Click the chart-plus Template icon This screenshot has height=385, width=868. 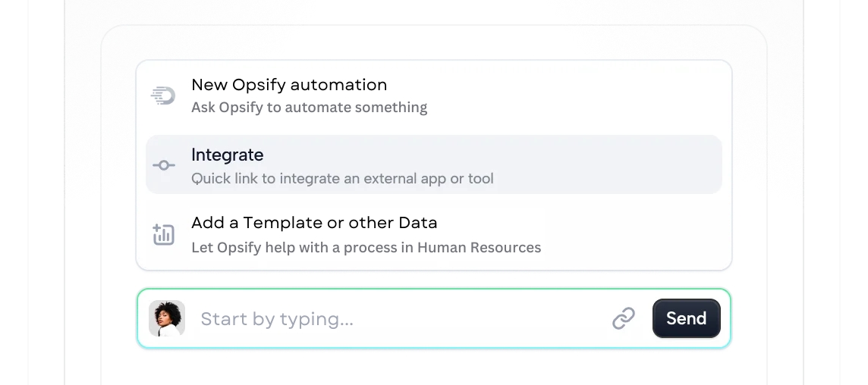tap(164, 234)
